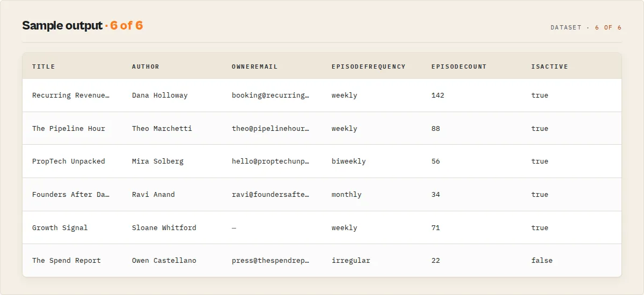Click episode count 22
This screenshot has width=644, height=295.
click(x=436, y=261)
